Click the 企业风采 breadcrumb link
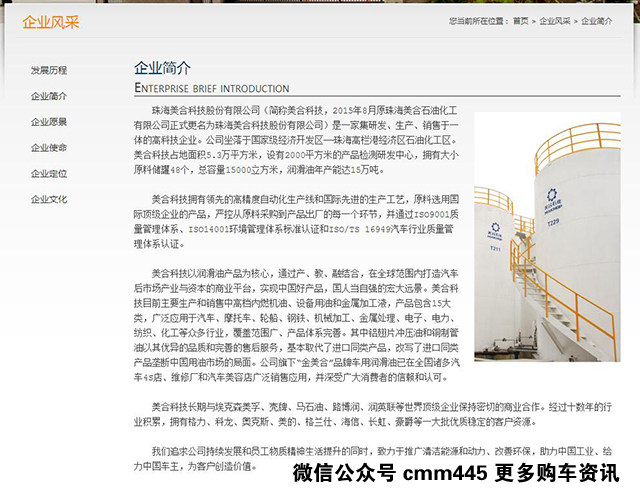The image size is (640, 488). pos(555,20)
